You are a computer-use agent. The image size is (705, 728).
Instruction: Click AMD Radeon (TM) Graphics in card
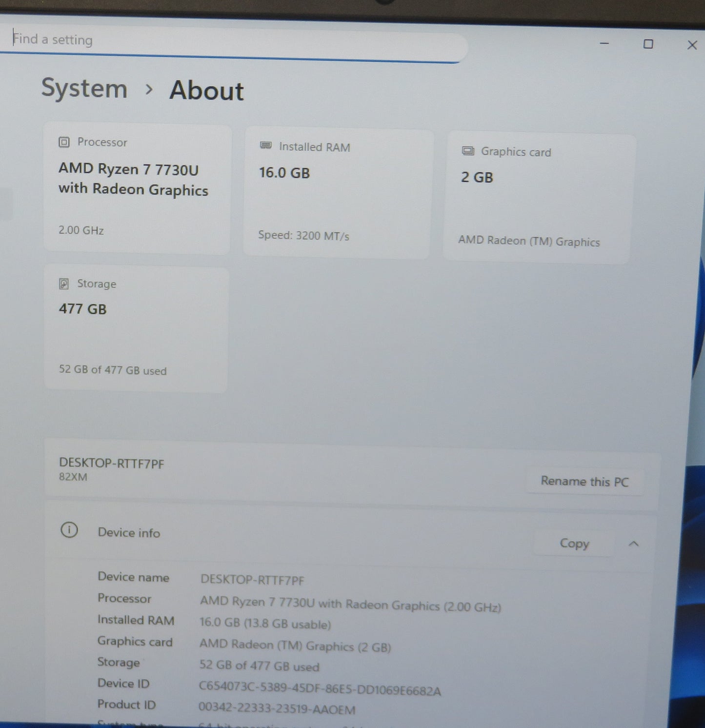[529, 241]
